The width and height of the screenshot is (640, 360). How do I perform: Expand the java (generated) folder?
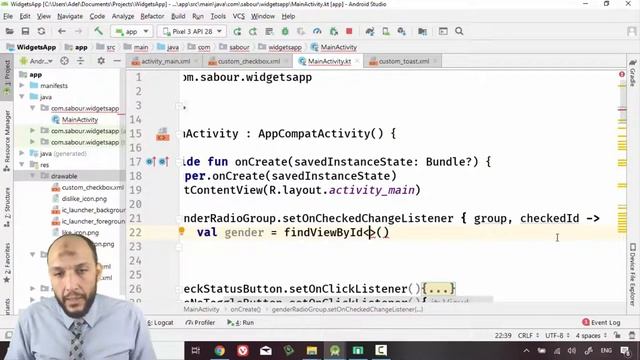click(x=22, y=153)
